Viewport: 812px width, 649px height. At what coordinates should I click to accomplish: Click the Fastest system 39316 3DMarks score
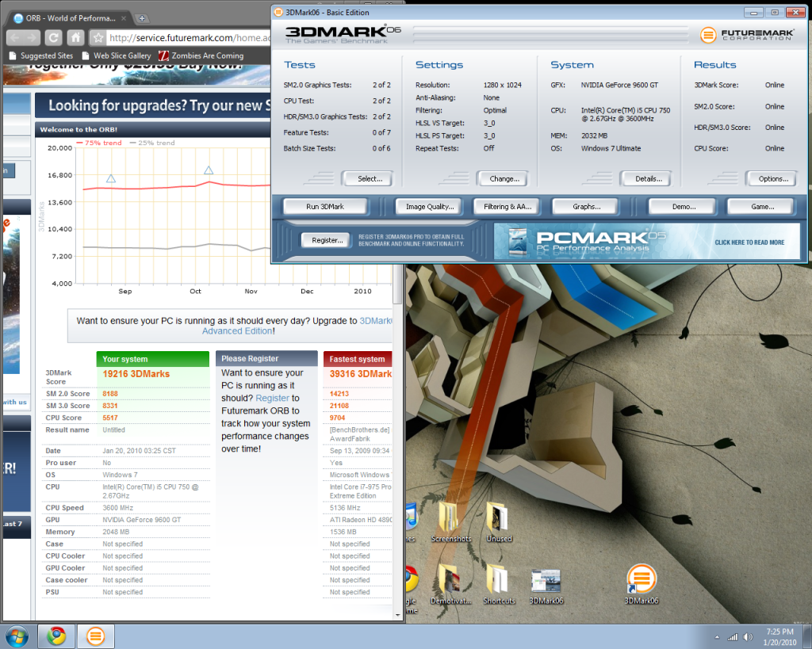click(x=361, y=374)
